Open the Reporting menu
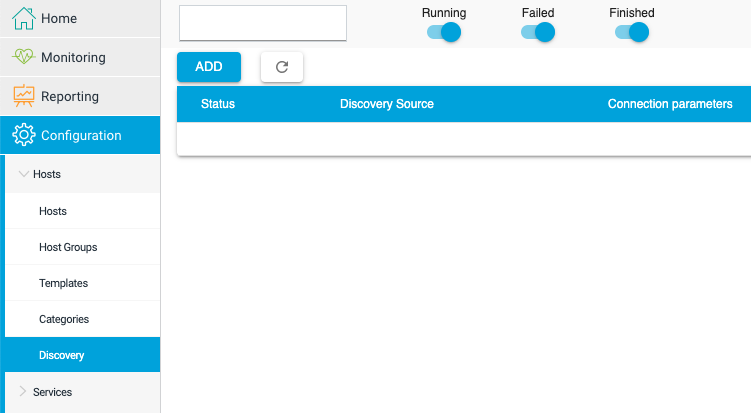Screen dimensions: 751x413 [80, 96]
